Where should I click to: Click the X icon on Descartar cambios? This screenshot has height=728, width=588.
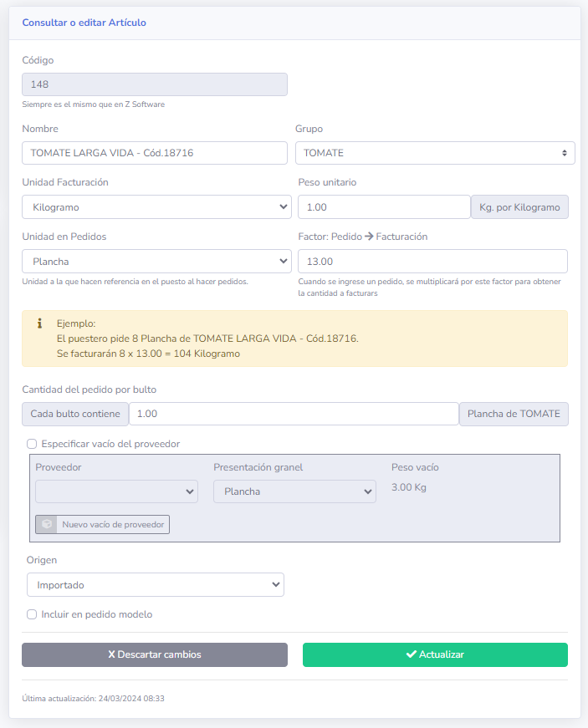[112, 654]
